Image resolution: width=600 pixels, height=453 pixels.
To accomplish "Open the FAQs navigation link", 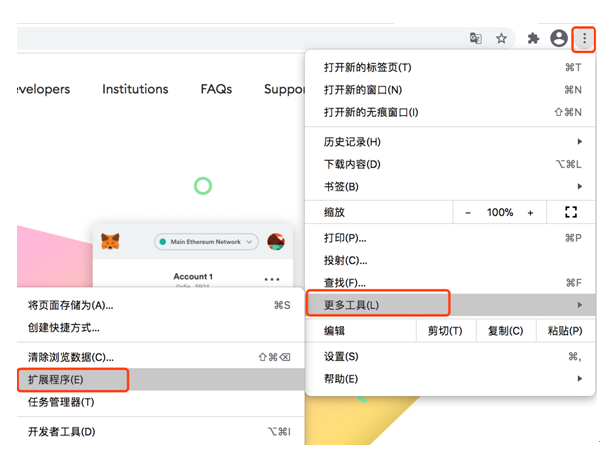I will pyautogui.click(x=216, y=89).
